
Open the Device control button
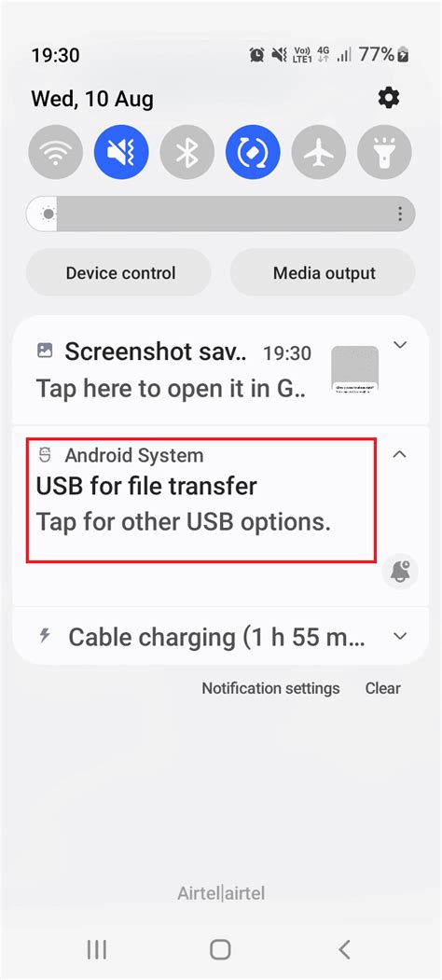pyautogui.click(x=118, y=273)
